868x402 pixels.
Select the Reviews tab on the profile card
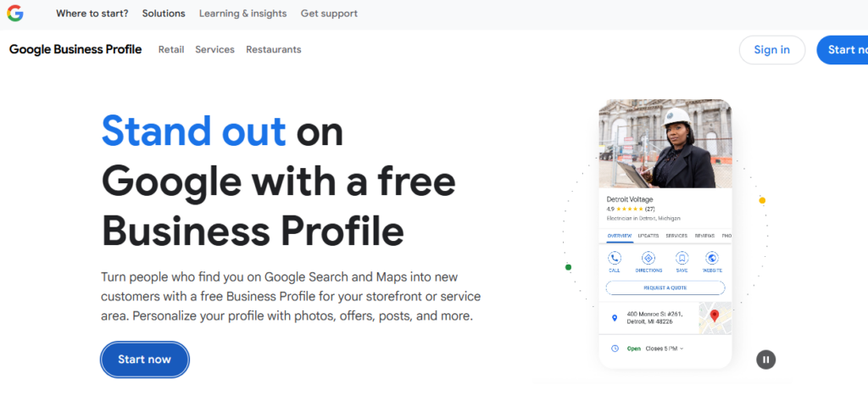(704, 236)
